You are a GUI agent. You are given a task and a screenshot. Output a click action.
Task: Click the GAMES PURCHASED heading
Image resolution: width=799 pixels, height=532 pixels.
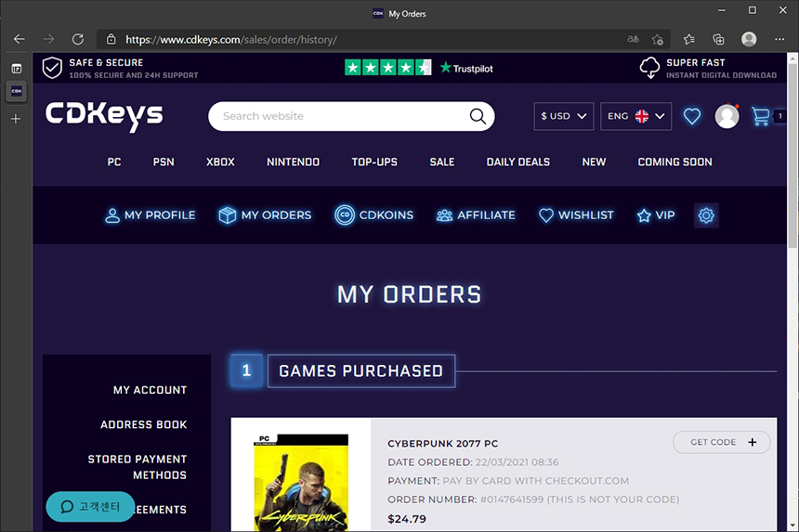coord(360,371)
